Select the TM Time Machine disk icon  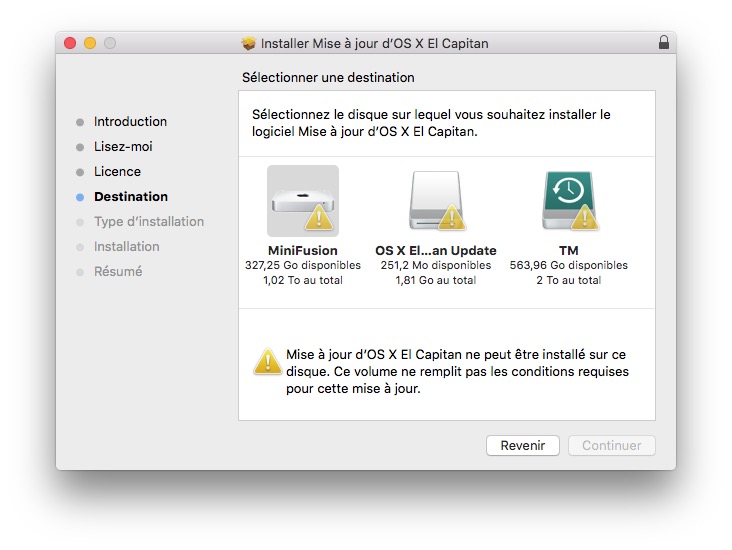tap(569, 201)
